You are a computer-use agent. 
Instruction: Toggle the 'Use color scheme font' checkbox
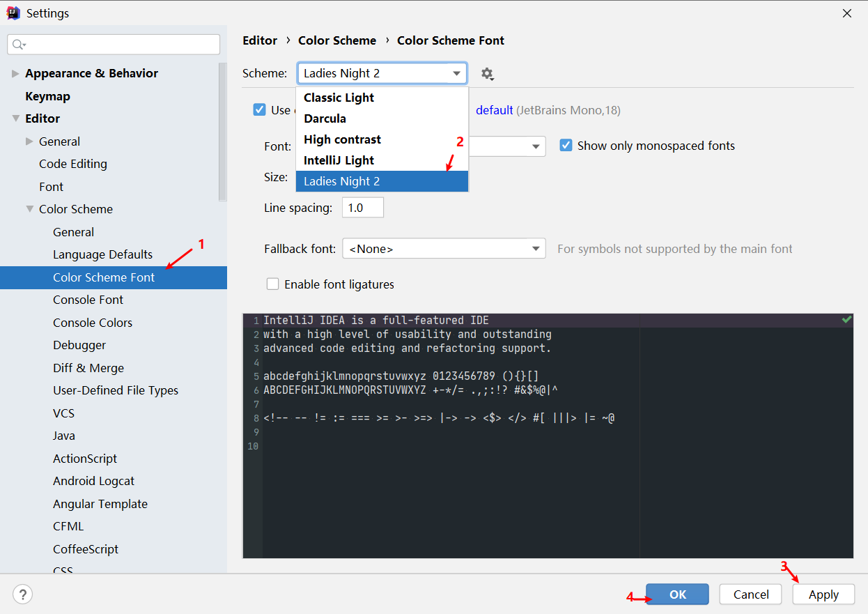(259, 109)
